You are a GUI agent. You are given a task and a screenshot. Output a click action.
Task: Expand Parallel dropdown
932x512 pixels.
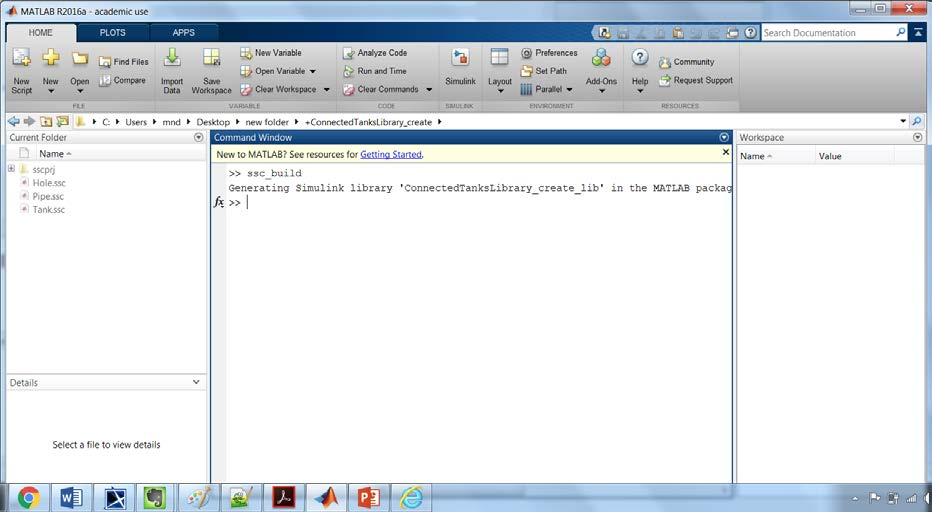click(569, 90)
